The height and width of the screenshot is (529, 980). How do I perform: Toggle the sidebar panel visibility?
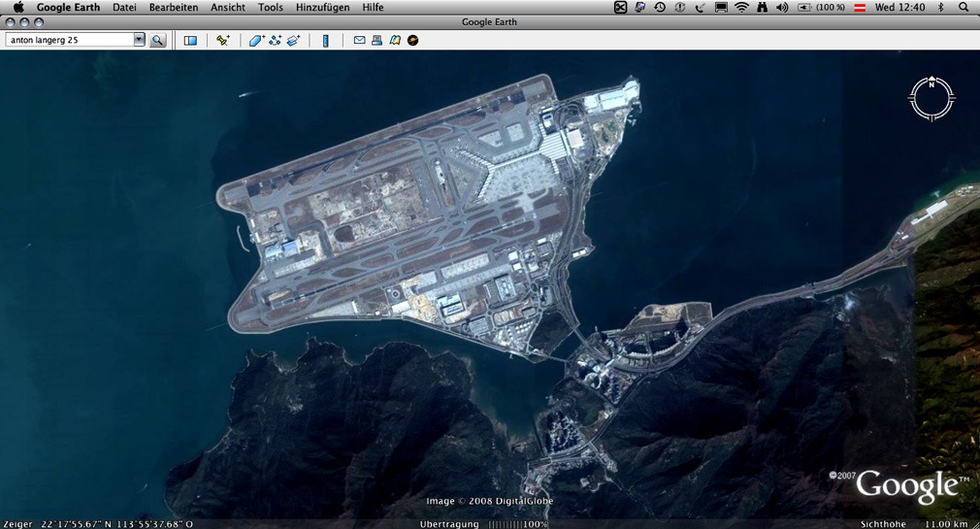(190, 41)
